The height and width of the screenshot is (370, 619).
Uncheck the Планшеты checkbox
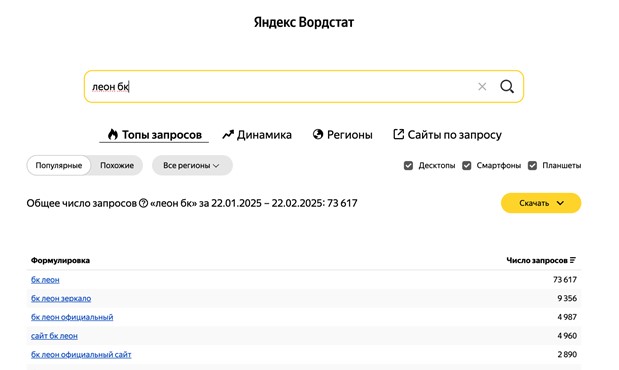click(x=532, y=165)
